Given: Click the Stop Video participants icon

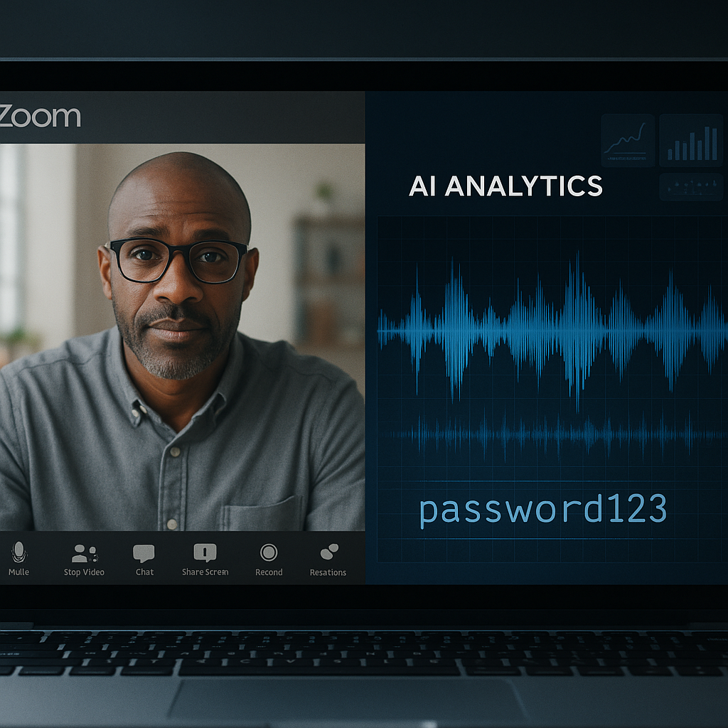Looking at the screenshot, I should coord(85,553).
